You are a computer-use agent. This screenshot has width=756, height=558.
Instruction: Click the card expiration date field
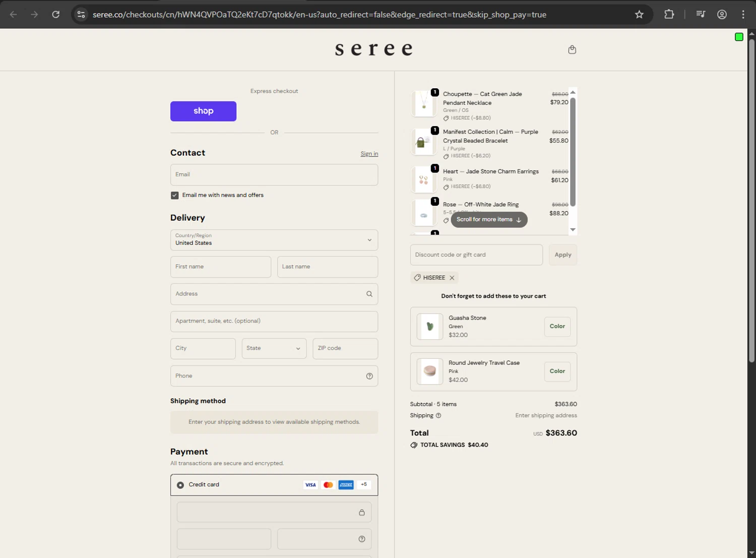(224, 539)
